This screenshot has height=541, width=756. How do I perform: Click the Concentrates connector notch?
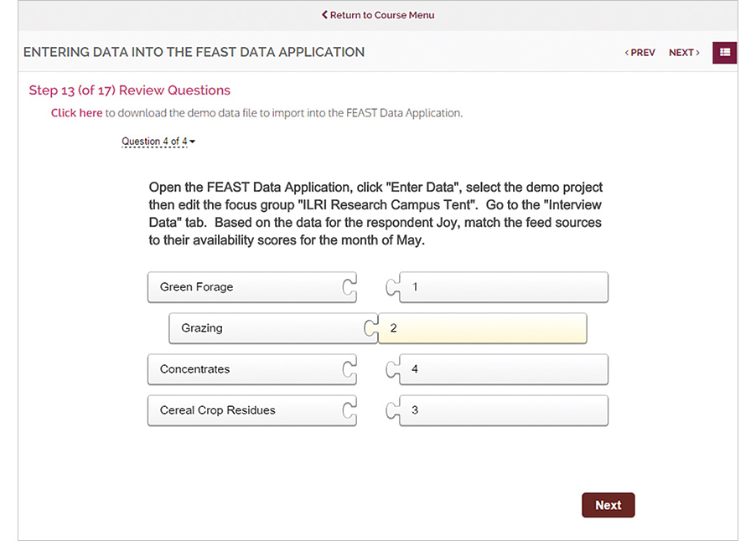[350, 369]
